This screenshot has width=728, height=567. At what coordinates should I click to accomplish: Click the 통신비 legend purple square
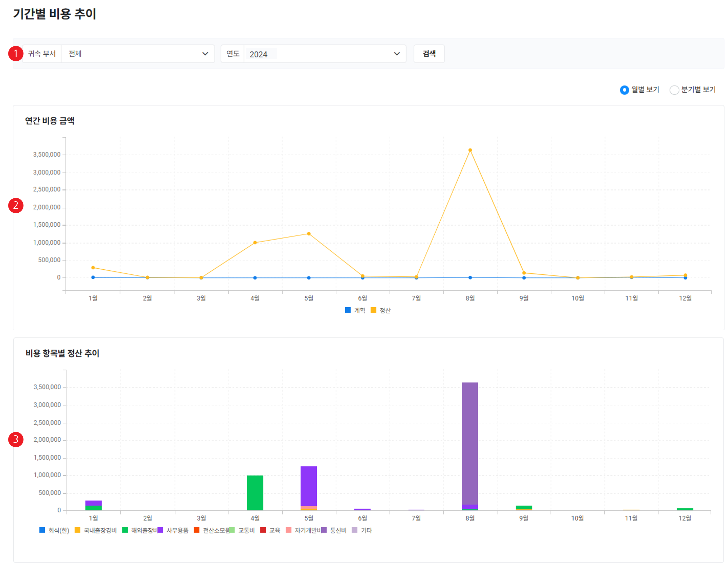click(324, 530)
